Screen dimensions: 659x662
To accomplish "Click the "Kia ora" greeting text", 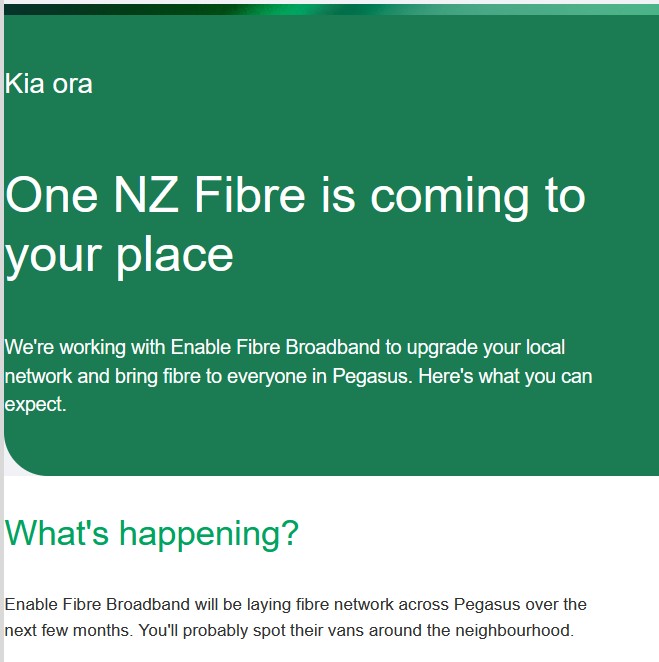I will [x=49, y=84].
